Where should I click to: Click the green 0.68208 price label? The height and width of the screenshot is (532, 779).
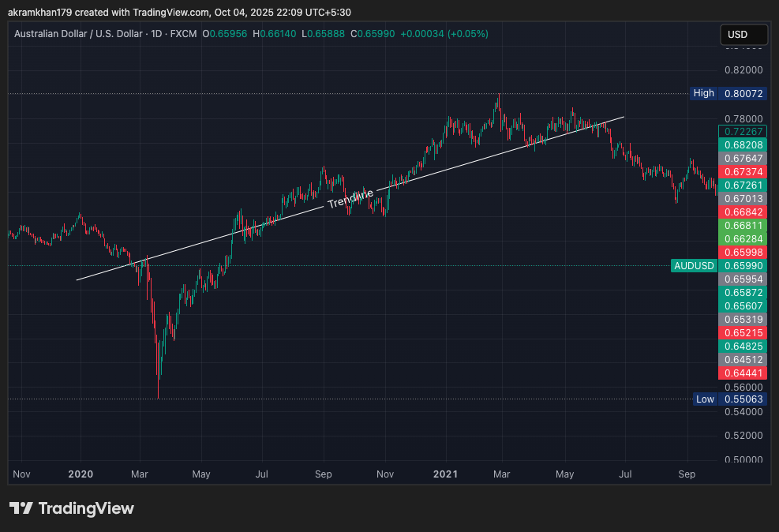click(x=743, y=145)
